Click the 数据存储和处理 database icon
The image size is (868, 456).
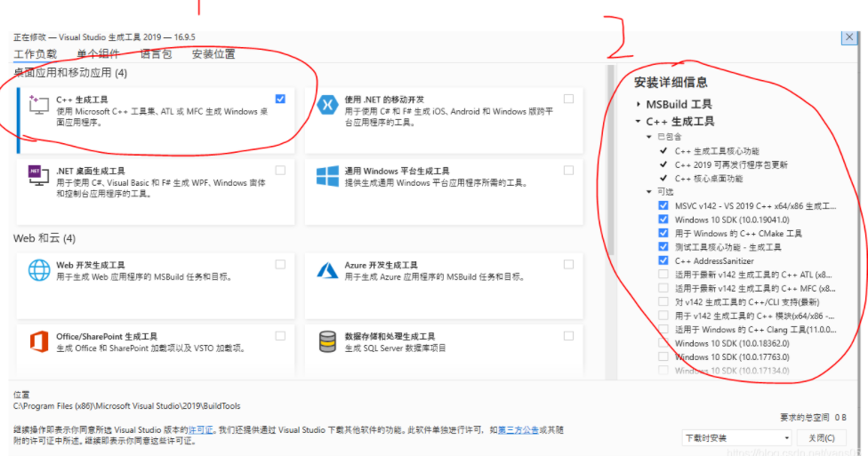pyautogui.click(x=327, y=341)
